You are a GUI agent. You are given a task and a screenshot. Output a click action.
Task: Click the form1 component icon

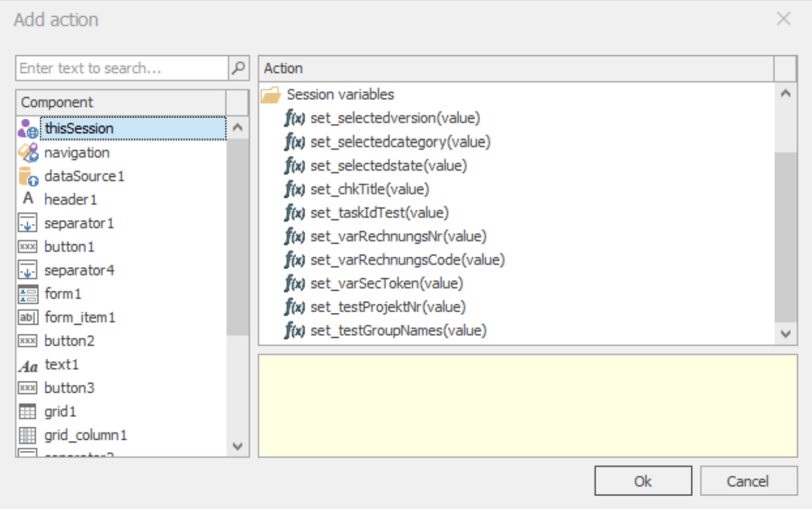[28, 294]
